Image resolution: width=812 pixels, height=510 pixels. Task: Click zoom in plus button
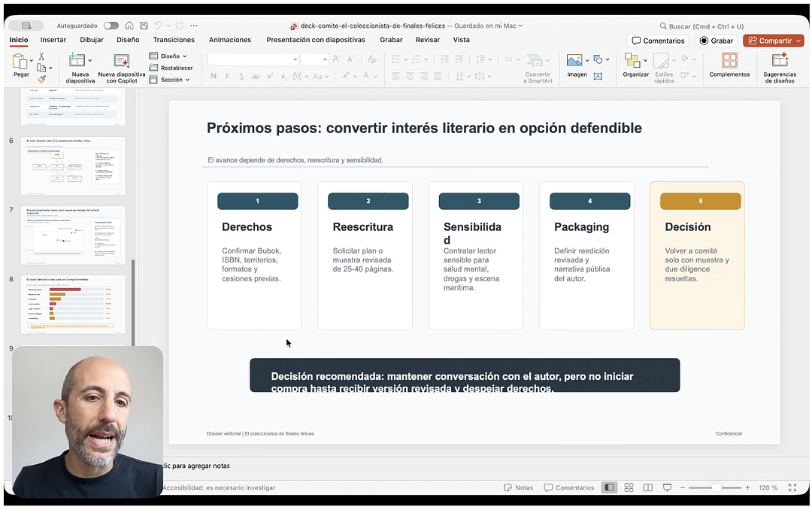click(748, 487)
